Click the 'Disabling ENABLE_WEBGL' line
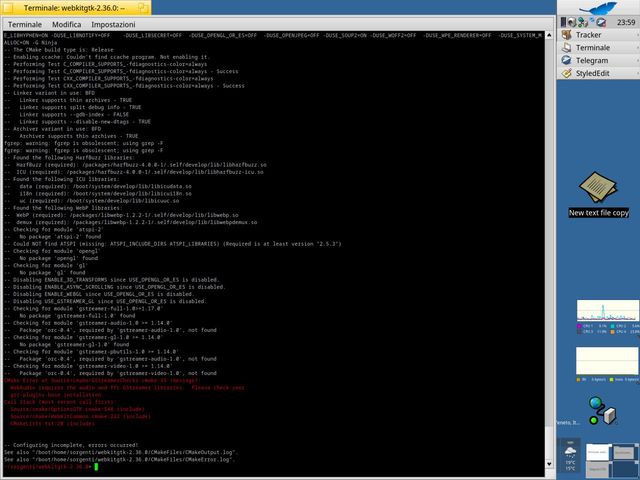The image size is (640, 480). point(99,294)
